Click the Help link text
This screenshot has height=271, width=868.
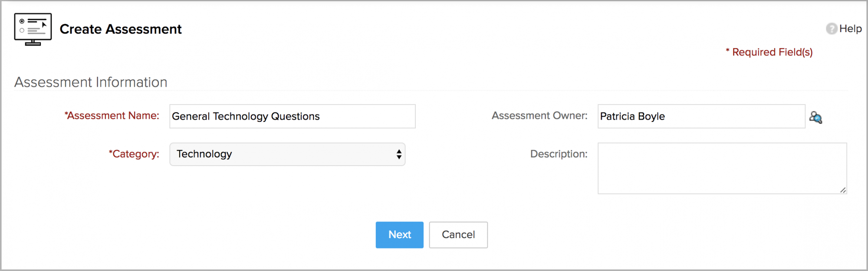850,29
